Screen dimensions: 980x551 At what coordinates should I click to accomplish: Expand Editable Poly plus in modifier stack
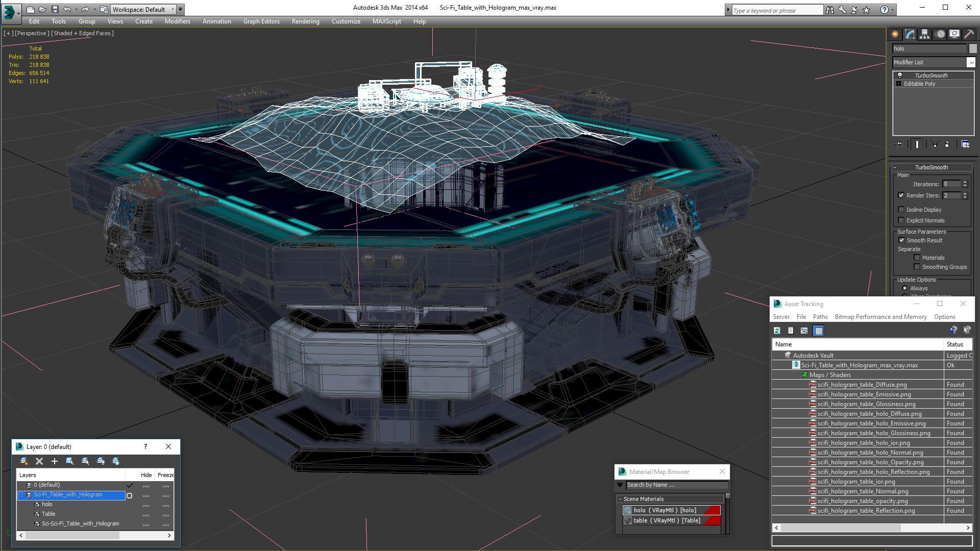coord(899,84)
